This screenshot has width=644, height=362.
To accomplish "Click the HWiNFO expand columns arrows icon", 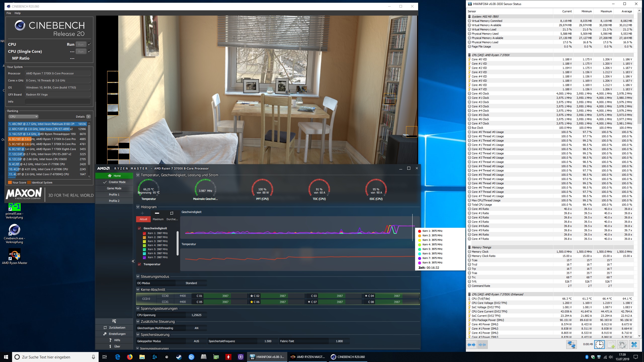I will 471,344.
